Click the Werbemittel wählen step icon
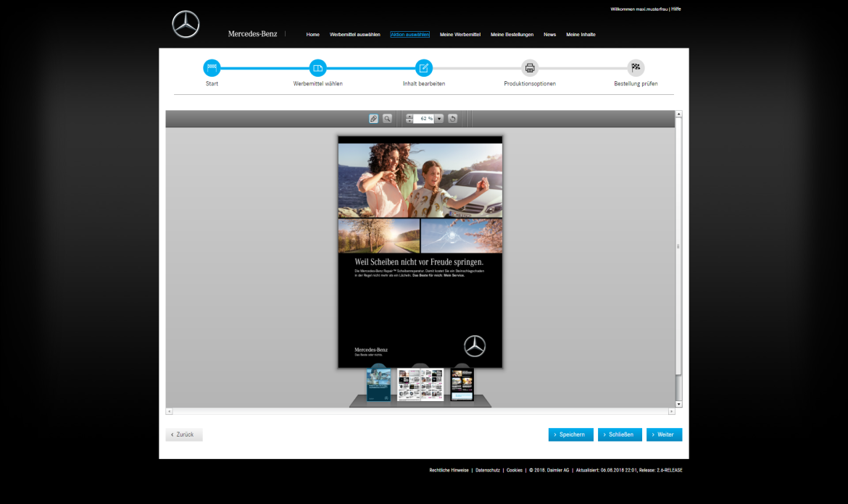This screenshot has width=848, height=504. click(x=318, y=68)
